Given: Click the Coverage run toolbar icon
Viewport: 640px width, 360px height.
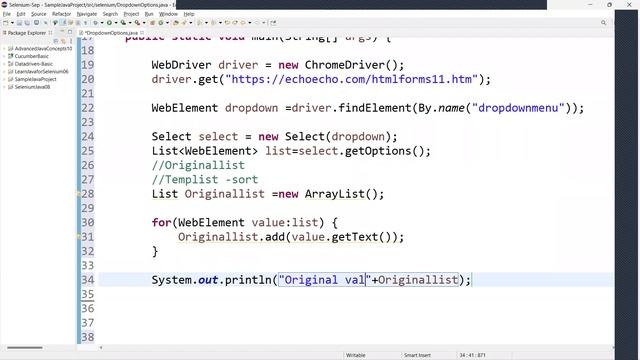Looking at the screenshot, I should pos(123,23).
